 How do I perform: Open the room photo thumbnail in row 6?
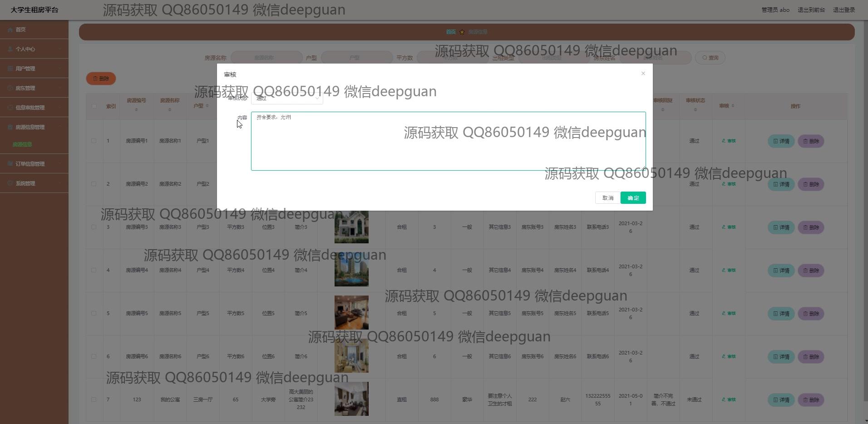pyautogui.click(x=351, y=356)
